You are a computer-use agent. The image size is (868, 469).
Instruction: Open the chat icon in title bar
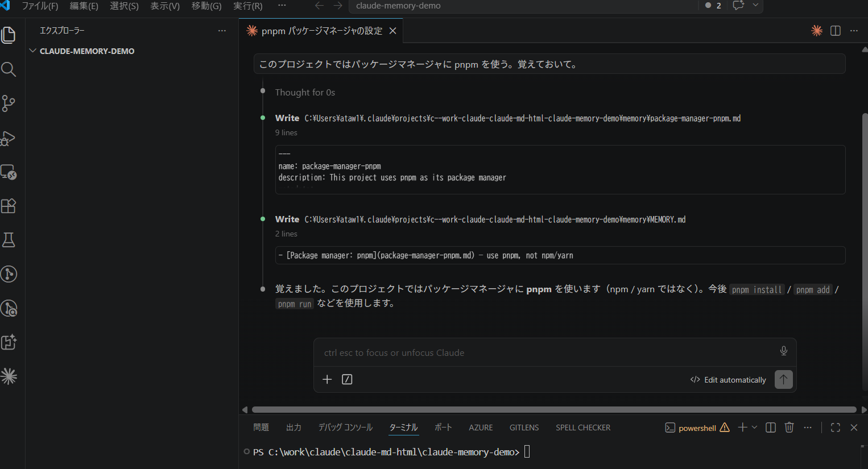(738, 6)
